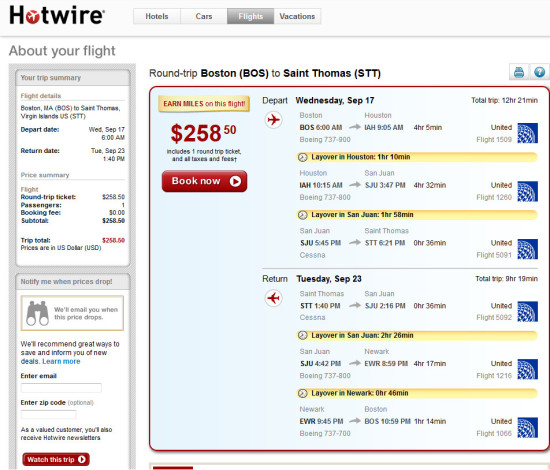Screen dimensions: 550x470
Task: Click the Watch this trip button
Action: click(56, 459)
